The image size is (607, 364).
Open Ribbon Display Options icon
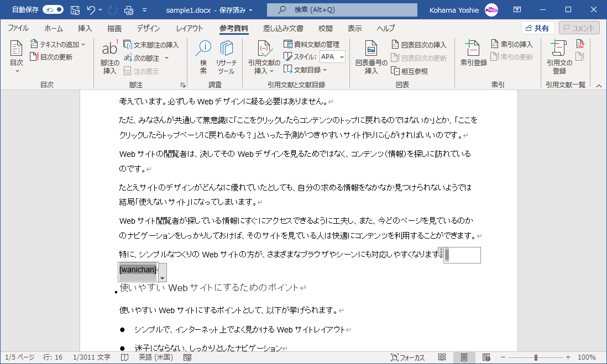517,10
